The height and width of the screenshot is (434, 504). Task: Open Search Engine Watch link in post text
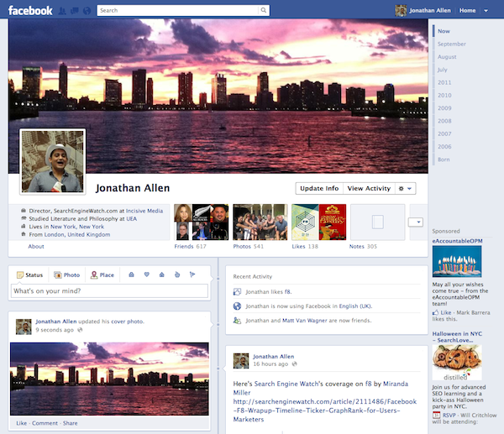[x=288, y=384]
